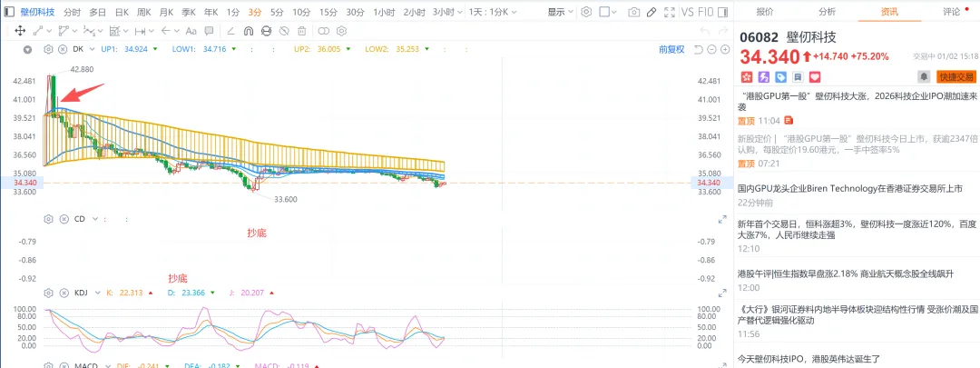This screenshot has width=980, height=368.
Task: Open drawing toolbar settings gear
Action: click(341, 30)
